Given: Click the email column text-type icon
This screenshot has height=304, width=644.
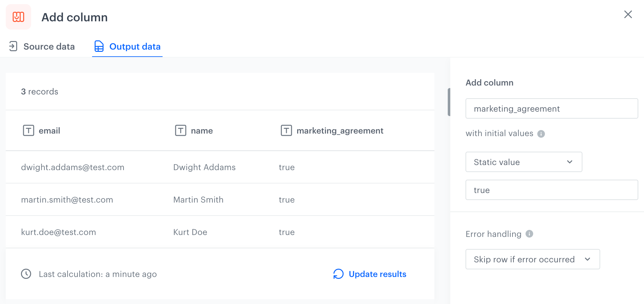Looking at the screenshot, I should (29, 130).
